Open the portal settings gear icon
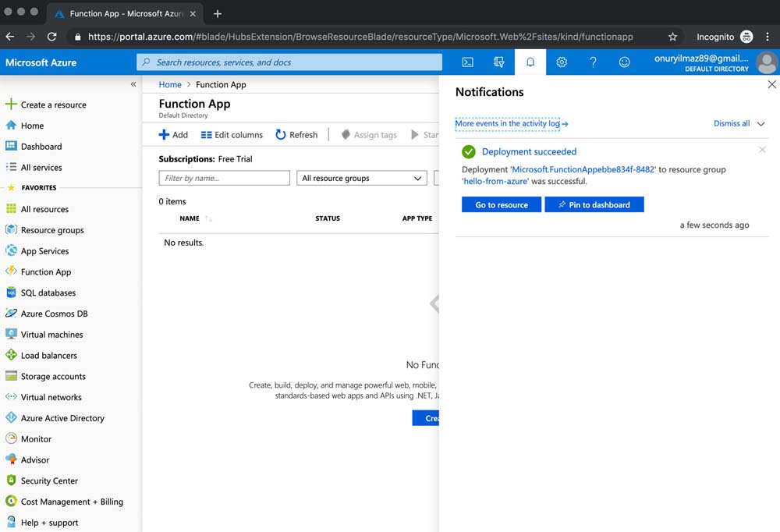The width and height of the screenshot is (780, 532). [562, 62]
